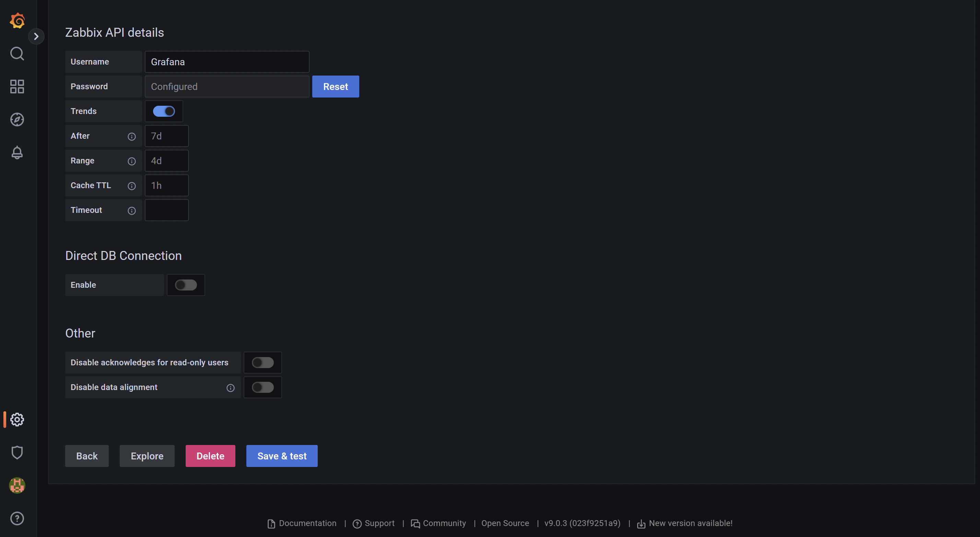Viewport: 980px width, 537px height.
Task: Open the Help question mark icon
Action: click(x=17, y=518)
